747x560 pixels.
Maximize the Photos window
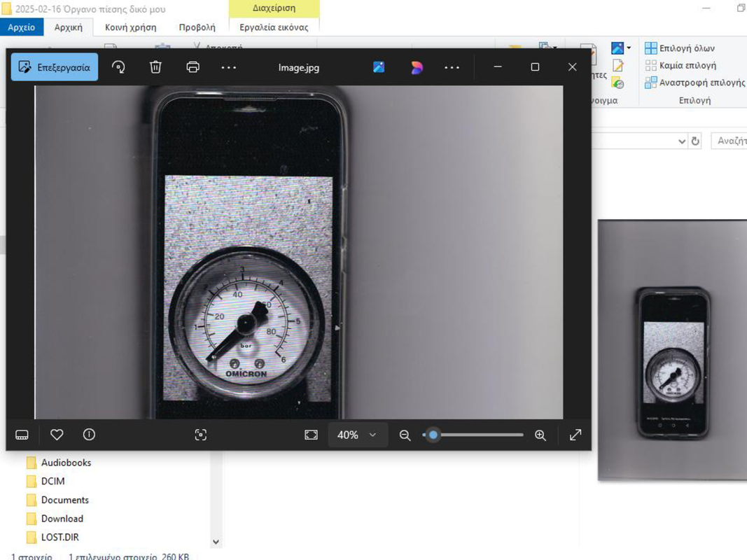pyautogui.click(x=535, y=67)
